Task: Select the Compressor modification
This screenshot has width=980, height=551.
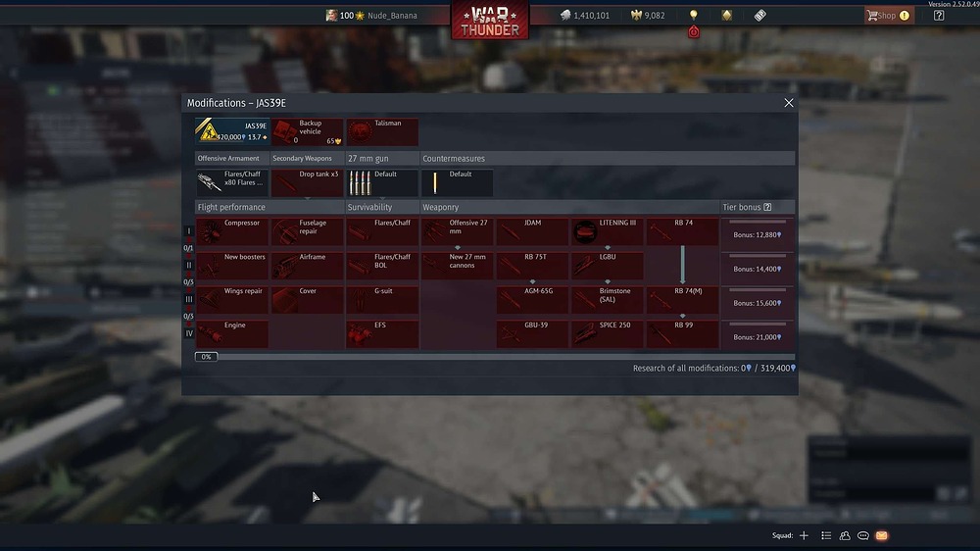Action: (x=232, y=231)
